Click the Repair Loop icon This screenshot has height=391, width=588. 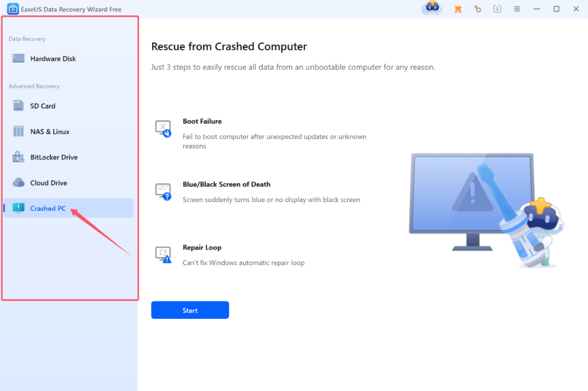(x=163, y=255)
